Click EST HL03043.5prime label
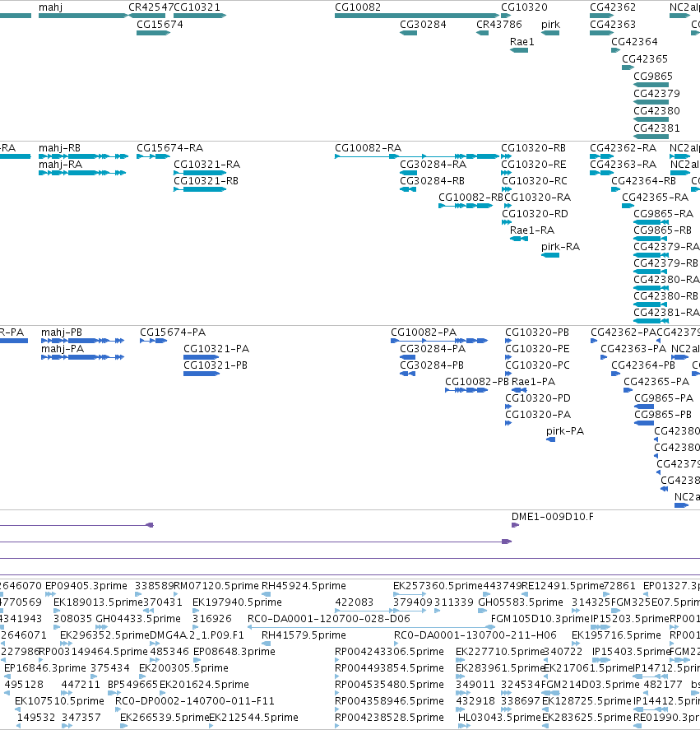 499,717
